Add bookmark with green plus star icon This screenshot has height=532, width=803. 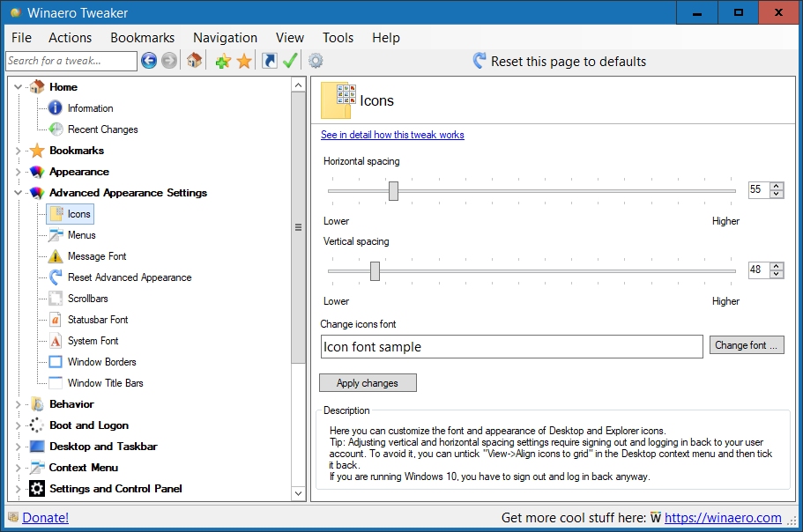click(x=223, y=62)
